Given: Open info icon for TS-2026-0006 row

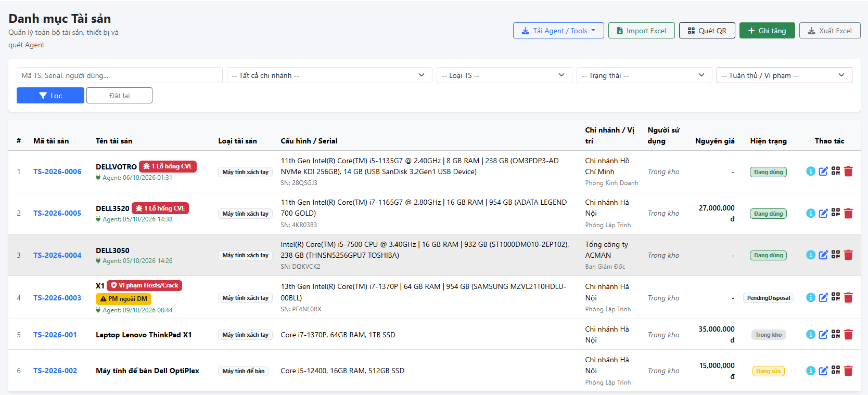Looking at the screenshot, I should pyautogui.click(x=811, y=171).
